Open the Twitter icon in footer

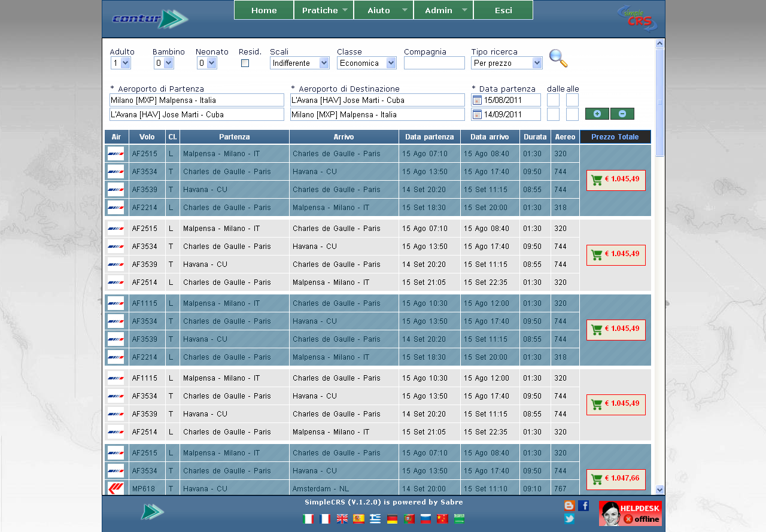pos(569,518)
